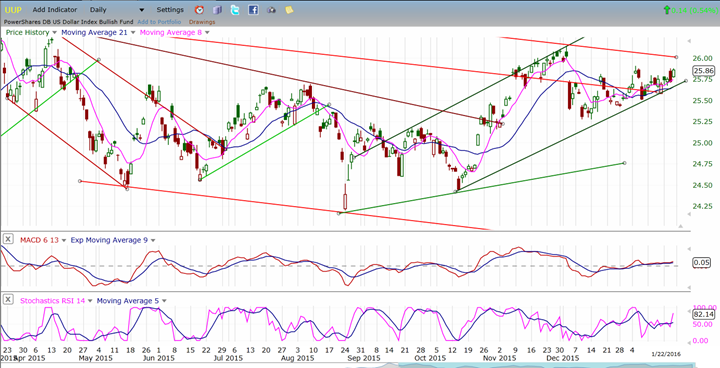Close the Stochastics RSI panel
The width and height of the screenshot is (720, 368).
point(8,300)
